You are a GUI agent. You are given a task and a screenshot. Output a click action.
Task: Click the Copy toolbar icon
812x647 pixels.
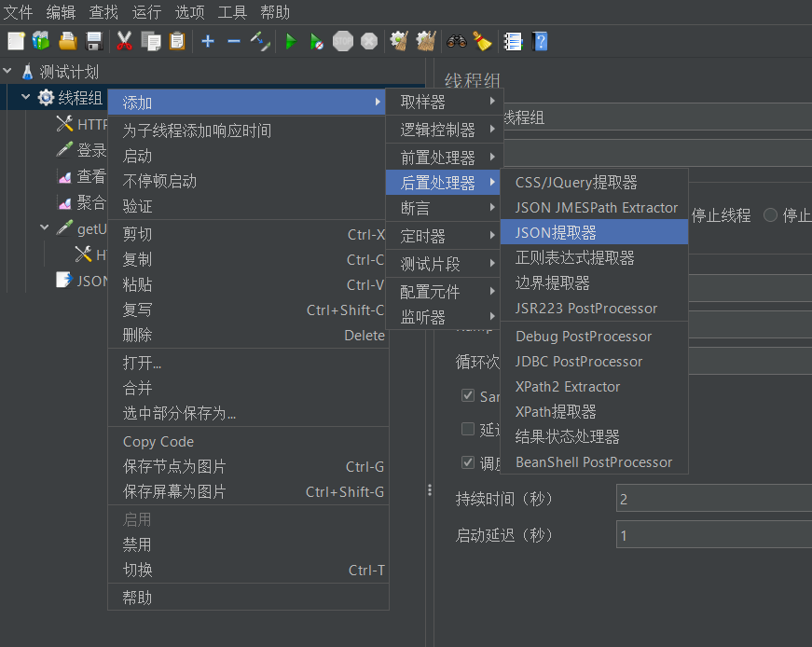(151, 41)
